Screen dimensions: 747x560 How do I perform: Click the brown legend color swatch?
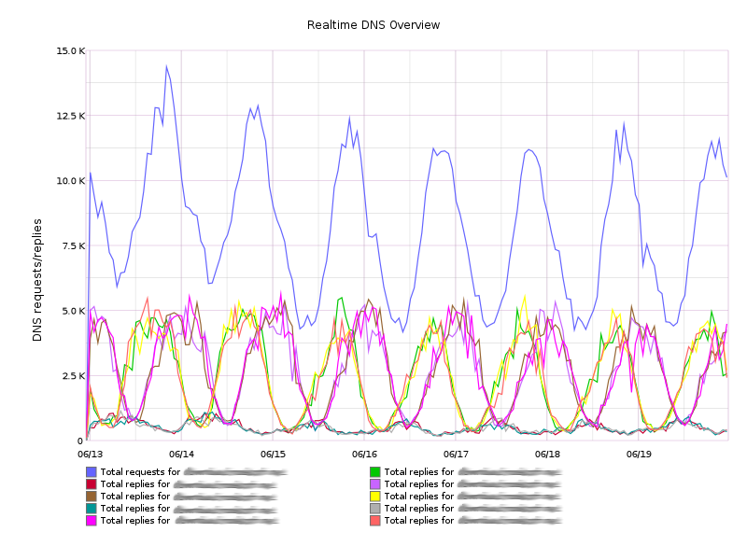pos(91,497)
